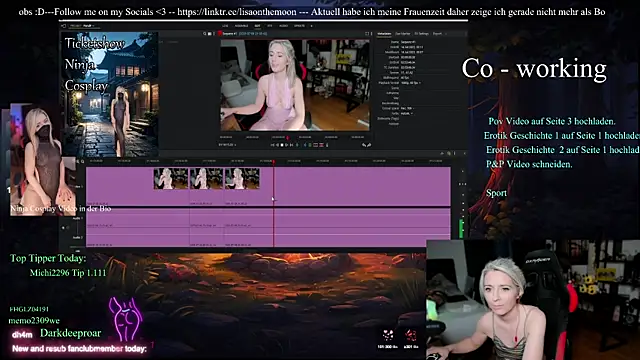
Task: Open the viewer zoom level dropdown
Action: pos(227,145)
